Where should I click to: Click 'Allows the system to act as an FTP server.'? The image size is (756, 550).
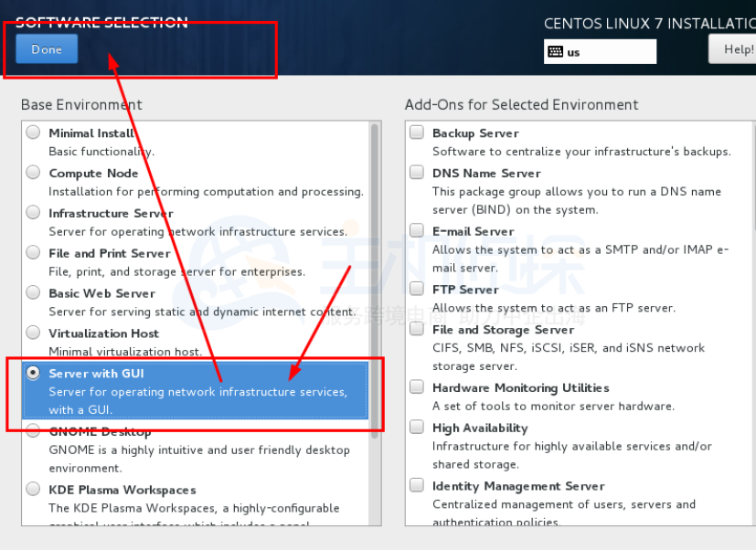click(554, 308)
